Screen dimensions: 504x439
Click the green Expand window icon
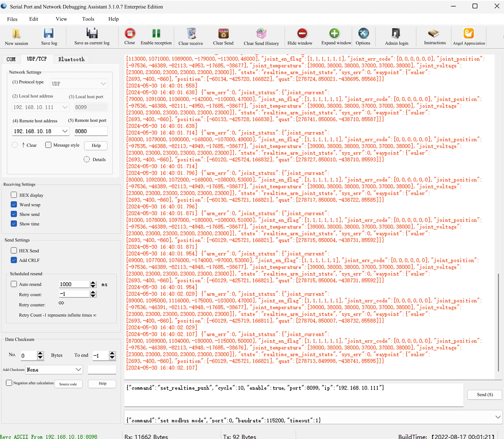pyautogui.click(x=334, y=33)
